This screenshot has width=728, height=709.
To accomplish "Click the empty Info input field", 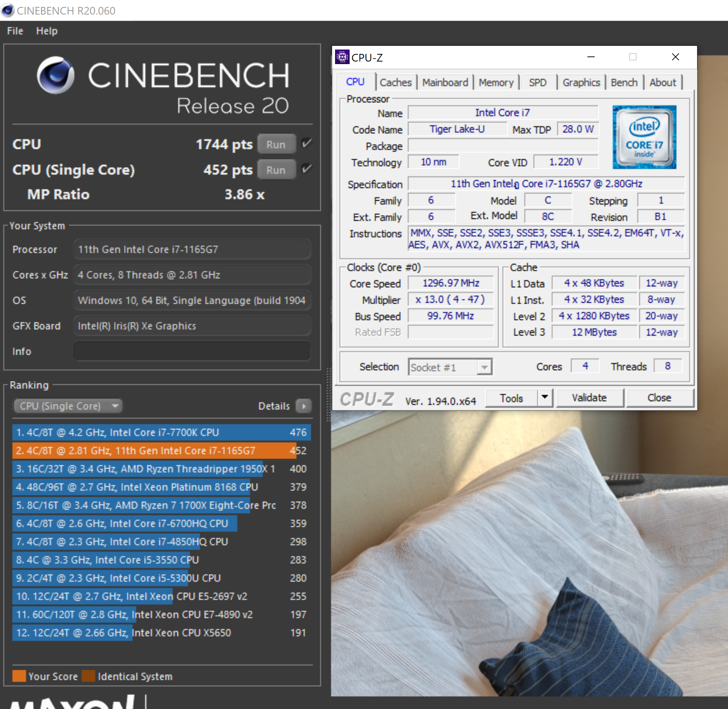I will [x=192, y=351].
